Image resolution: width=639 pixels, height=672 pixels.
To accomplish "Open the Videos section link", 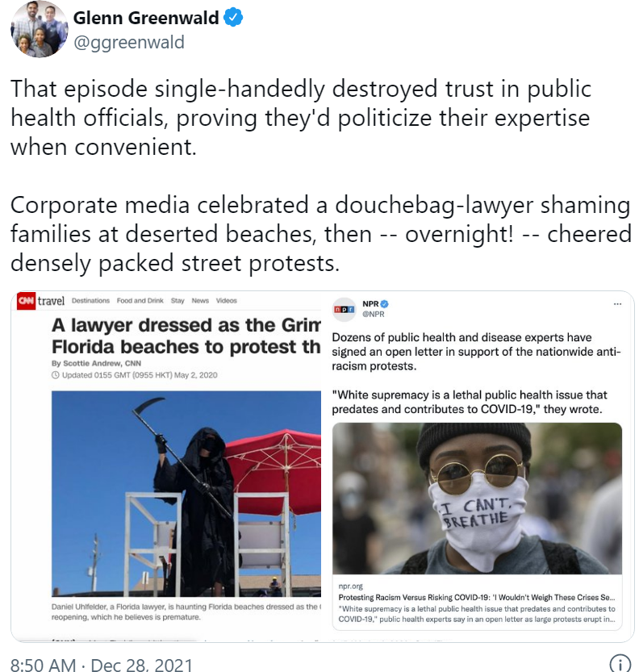I will [x=226, y=301].
